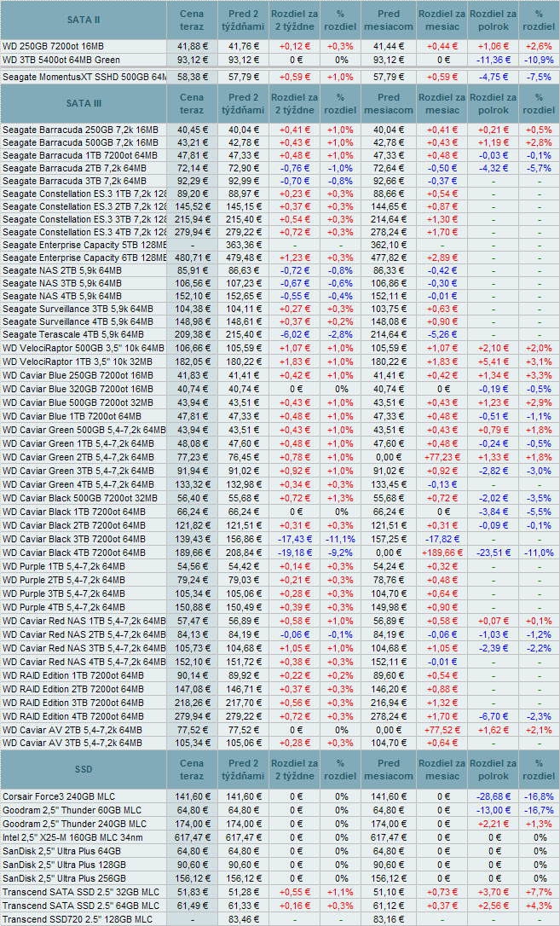This screenshot has height=926, width=560.
Task: Click the -17,43 € two-week difference cell
Action: coord(294,539)
